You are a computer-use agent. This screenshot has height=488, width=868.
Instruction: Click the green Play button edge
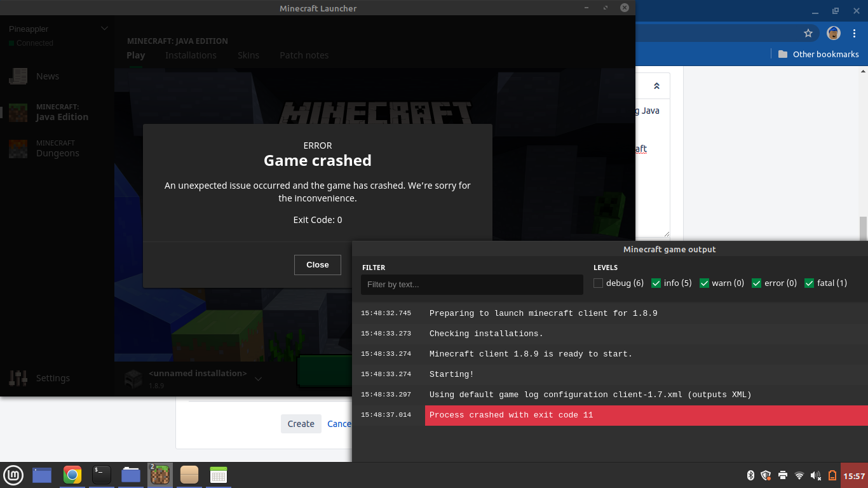(x=325, y=371)
